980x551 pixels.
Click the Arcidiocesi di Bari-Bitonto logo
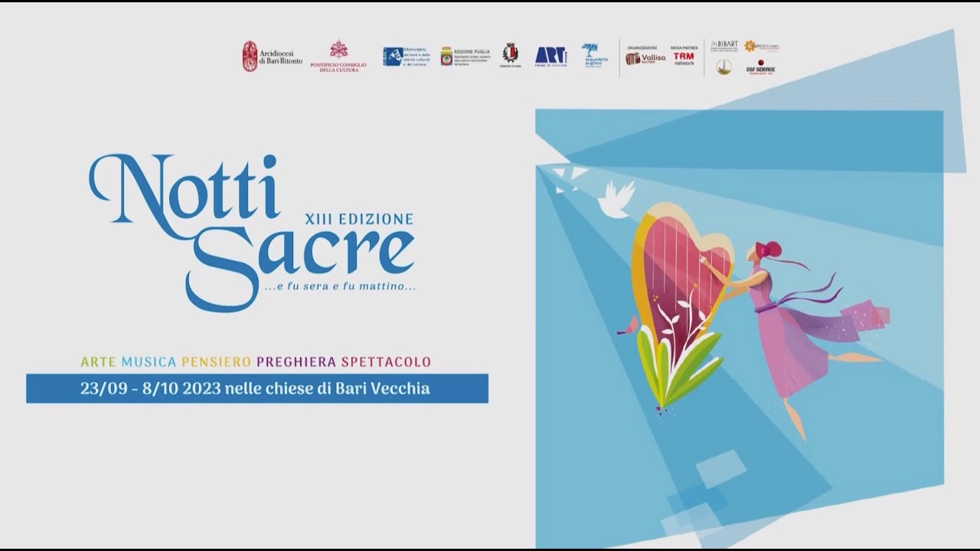[273, 57]
